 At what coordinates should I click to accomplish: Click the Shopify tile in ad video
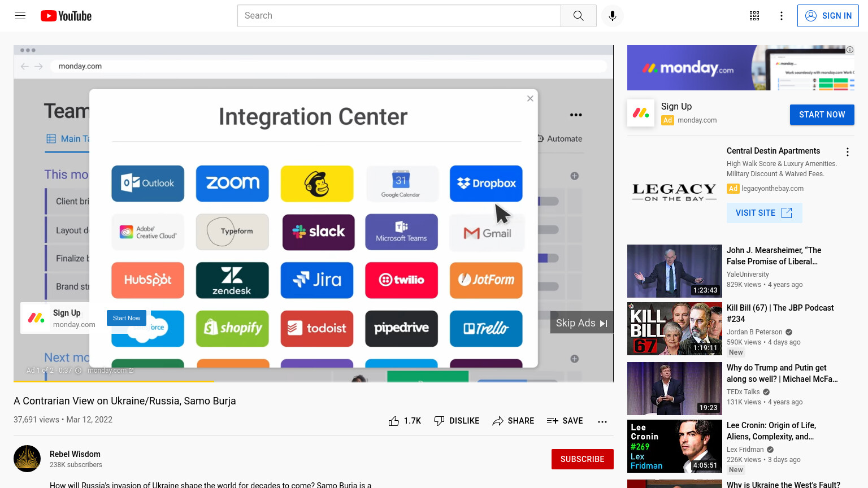tap(232, 328)
